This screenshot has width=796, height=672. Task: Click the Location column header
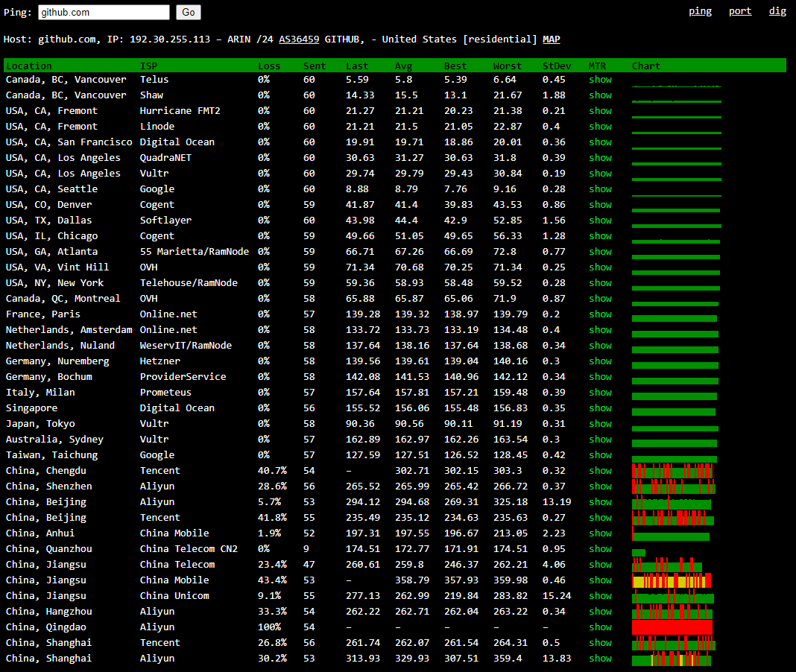[29, 66]
